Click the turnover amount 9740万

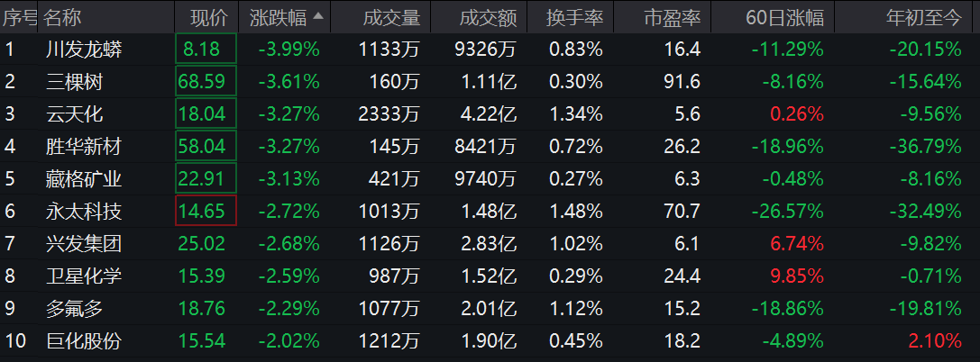tap(486, 179)
